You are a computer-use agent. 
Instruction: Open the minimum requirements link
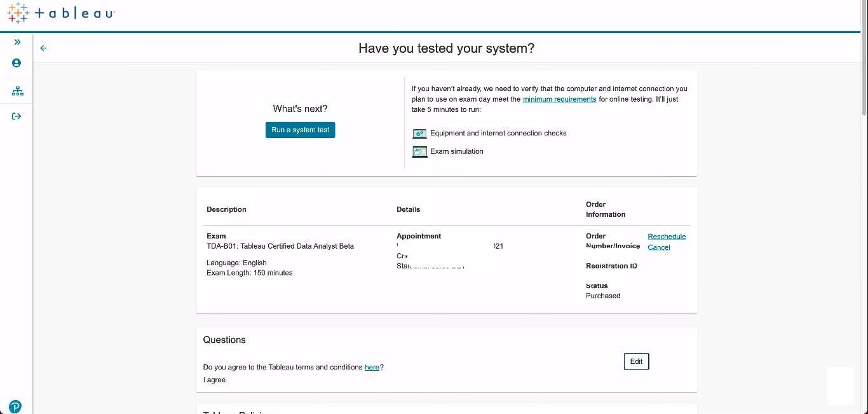559,99
